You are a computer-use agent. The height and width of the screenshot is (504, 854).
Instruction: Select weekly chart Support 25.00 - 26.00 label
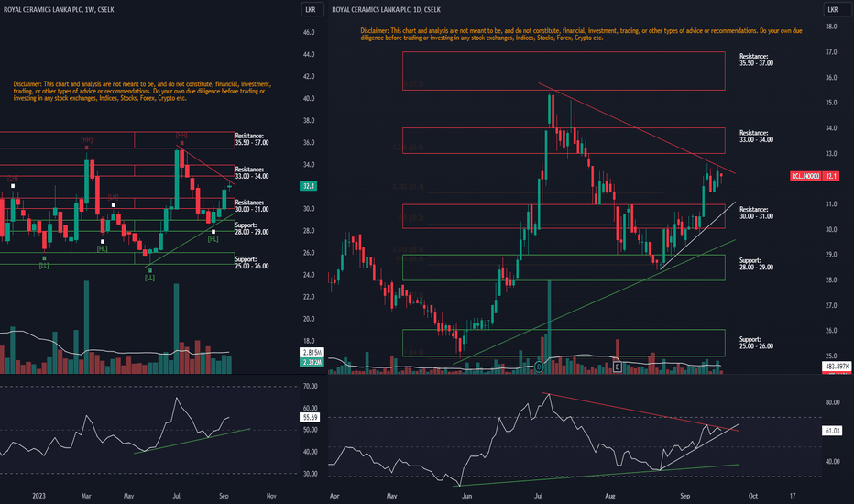tap(252, 263)
